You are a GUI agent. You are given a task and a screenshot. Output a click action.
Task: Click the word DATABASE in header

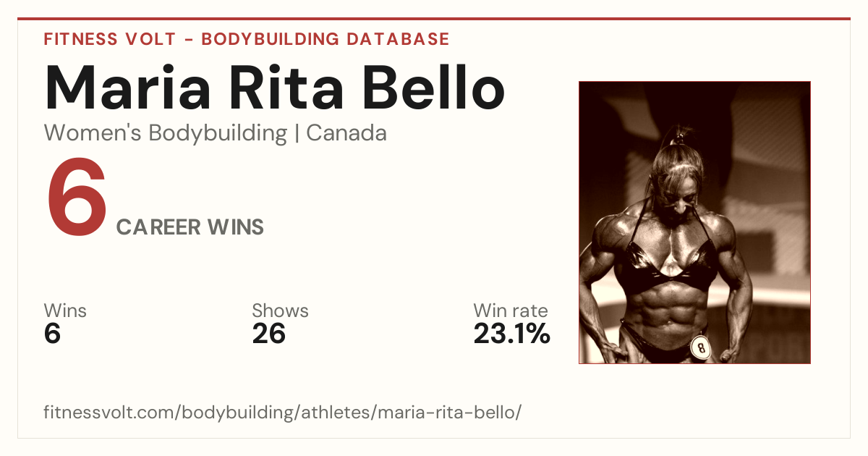tap(398, 39)
